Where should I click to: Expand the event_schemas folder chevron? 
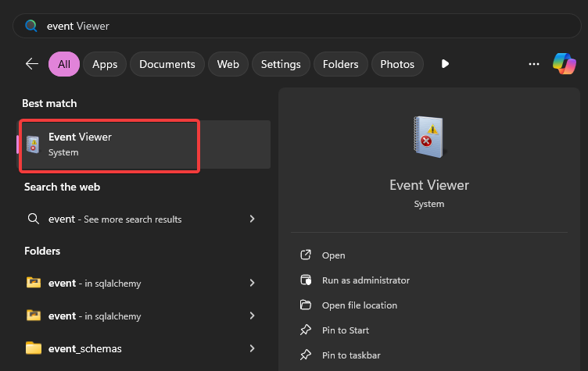tap(252, 348)
